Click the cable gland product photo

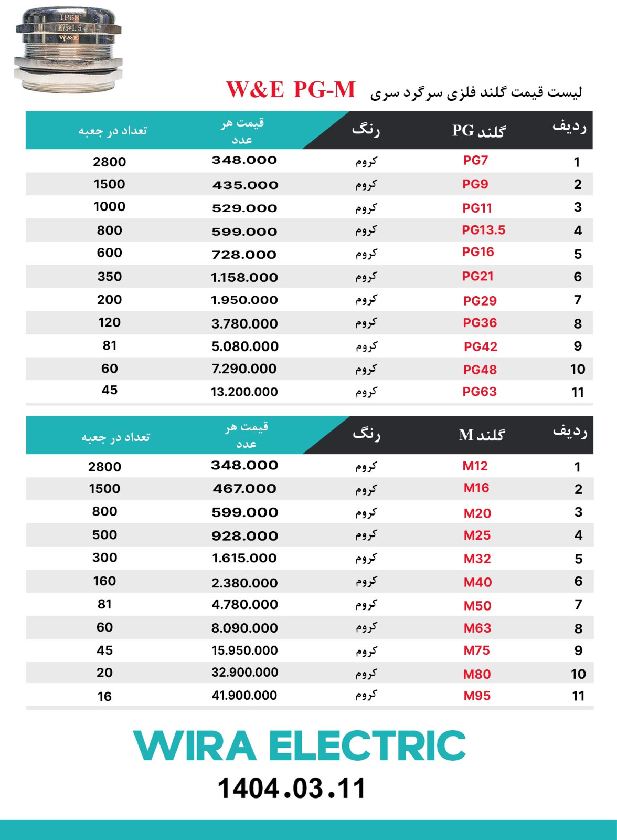68,50
